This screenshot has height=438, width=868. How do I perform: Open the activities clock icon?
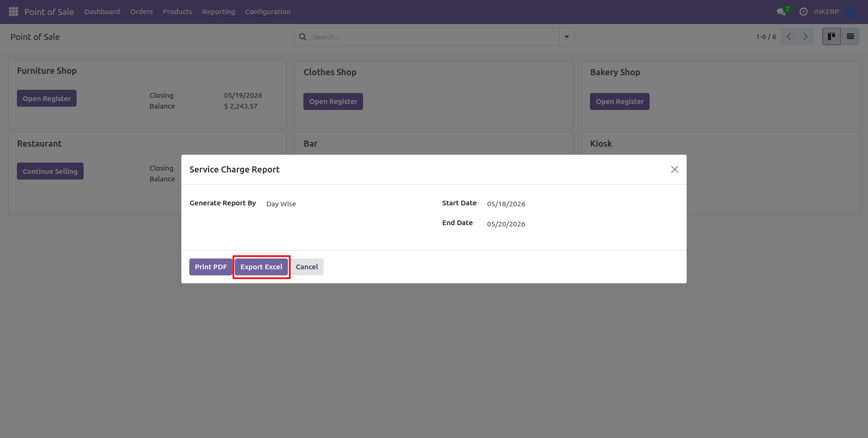804,12
